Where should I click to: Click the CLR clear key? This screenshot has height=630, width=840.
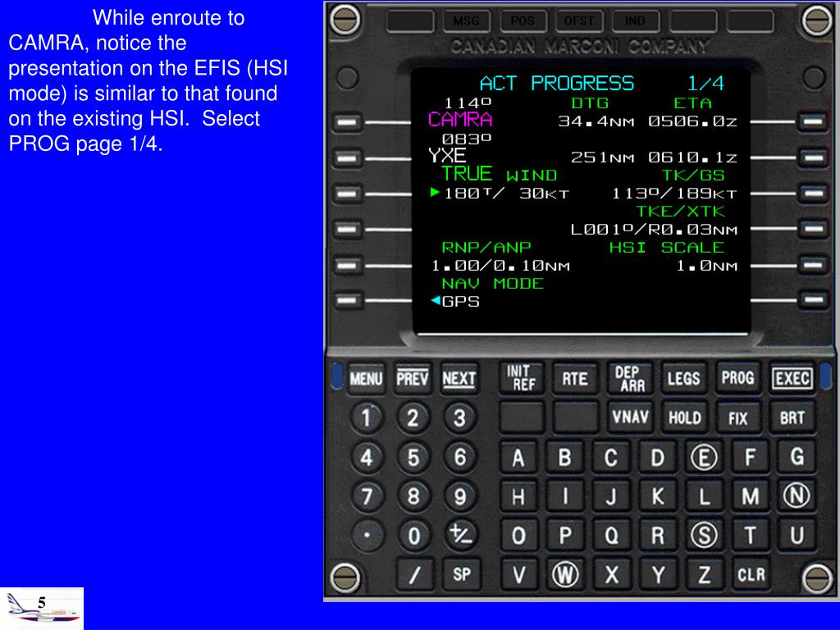751,574
